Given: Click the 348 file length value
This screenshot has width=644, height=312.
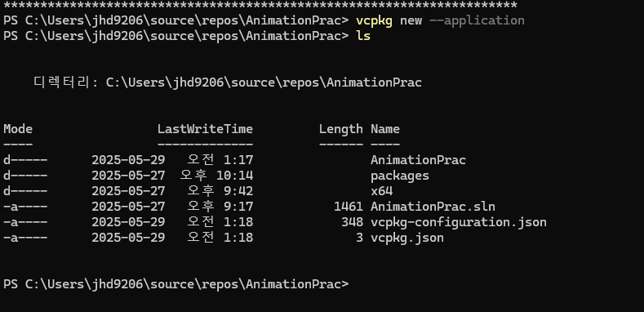Looking at the screenshot, I should (x=352, y=222).
